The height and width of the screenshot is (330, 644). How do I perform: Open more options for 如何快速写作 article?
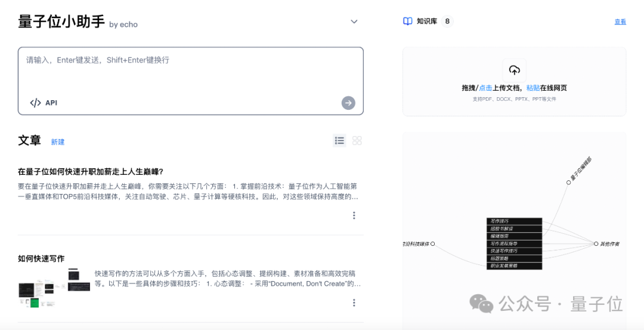354,303
